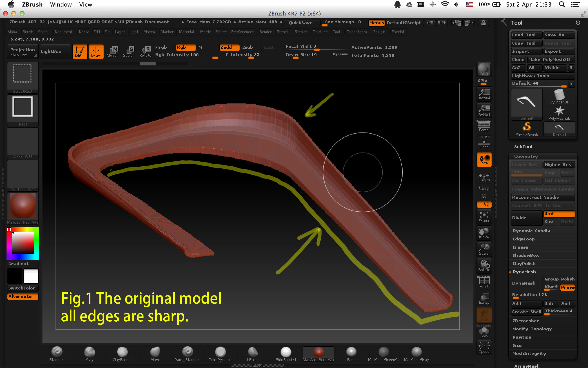588x368 pixels.
Task: Expand the Modify Topology section
Action: 532,329
